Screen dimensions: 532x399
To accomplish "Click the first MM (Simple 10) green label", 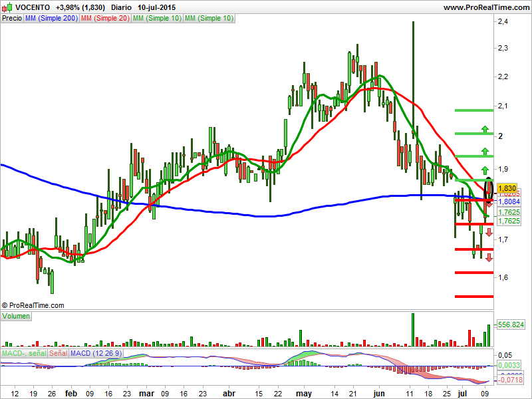I will pyautogui.click(x=157, y=19).
